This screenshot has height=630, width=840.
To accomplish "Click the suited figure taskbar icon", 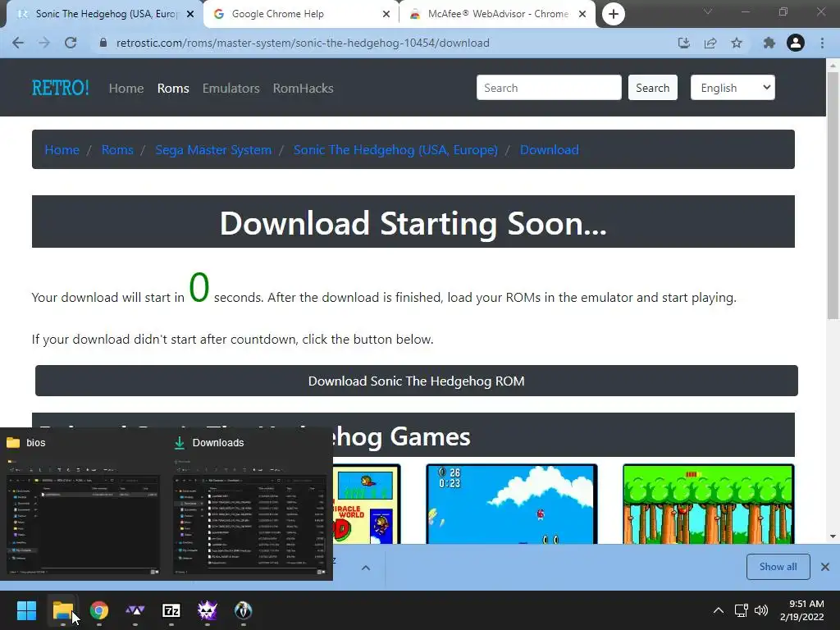I will [243, 610].
